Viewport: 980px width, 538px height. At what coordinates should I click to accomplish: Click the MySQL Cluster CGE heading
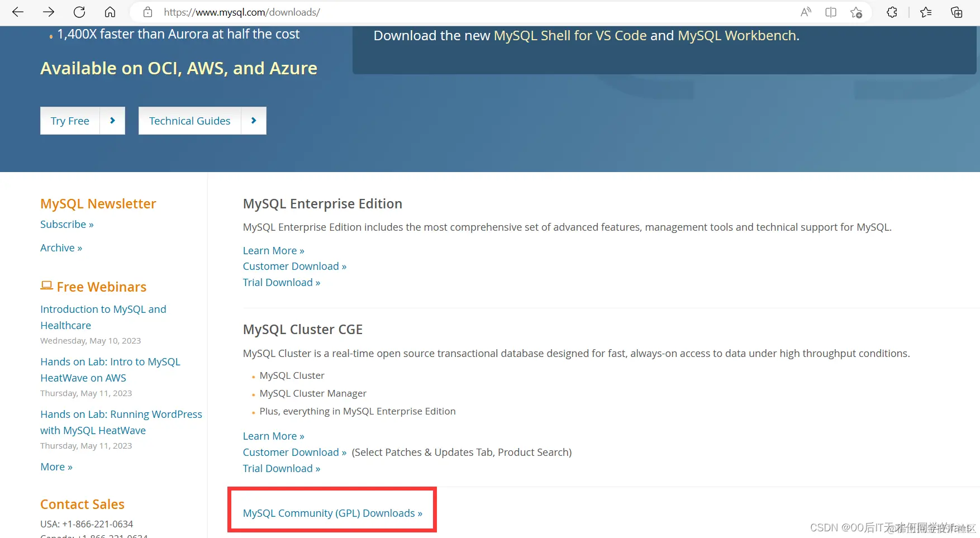pyautogui.click(x=303, y=329)
